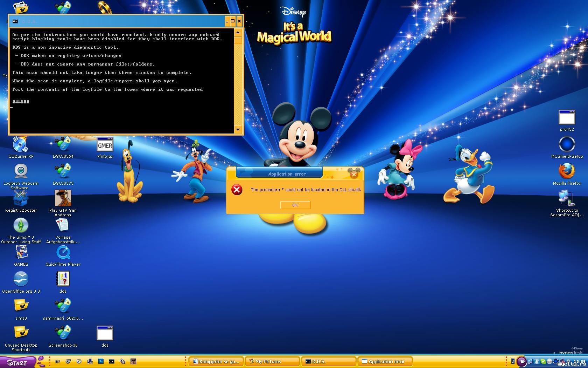
Task: Close the Application error dialog
Action: point(354,174)
